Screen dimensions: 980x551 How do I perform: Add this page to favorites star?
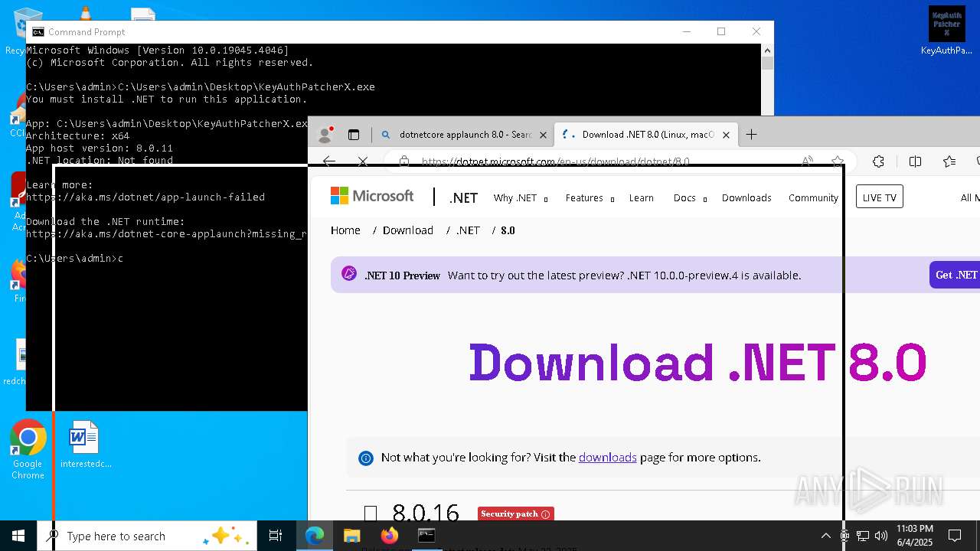click(838, 161)
